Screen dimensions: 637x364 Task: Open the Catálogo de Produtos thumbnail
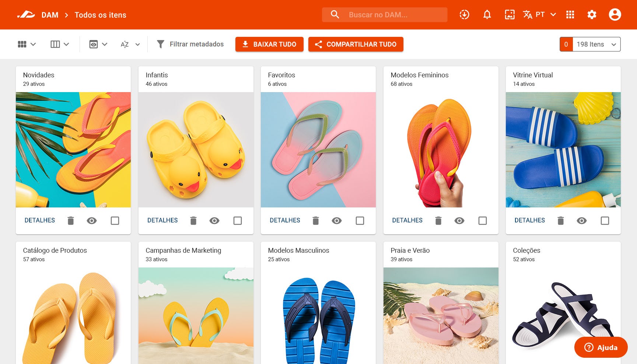point(73,316)
